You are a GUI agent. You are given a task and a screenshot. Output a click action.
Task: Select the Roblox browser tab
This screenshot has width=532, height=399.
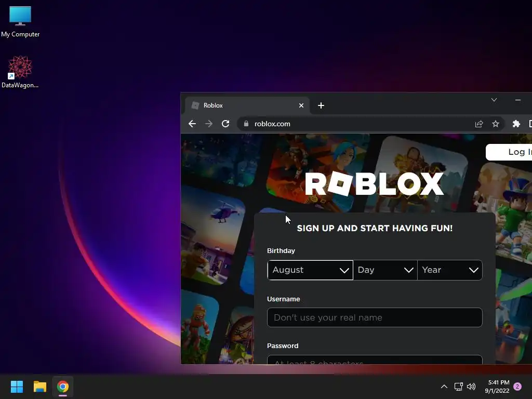click(247, 105)
